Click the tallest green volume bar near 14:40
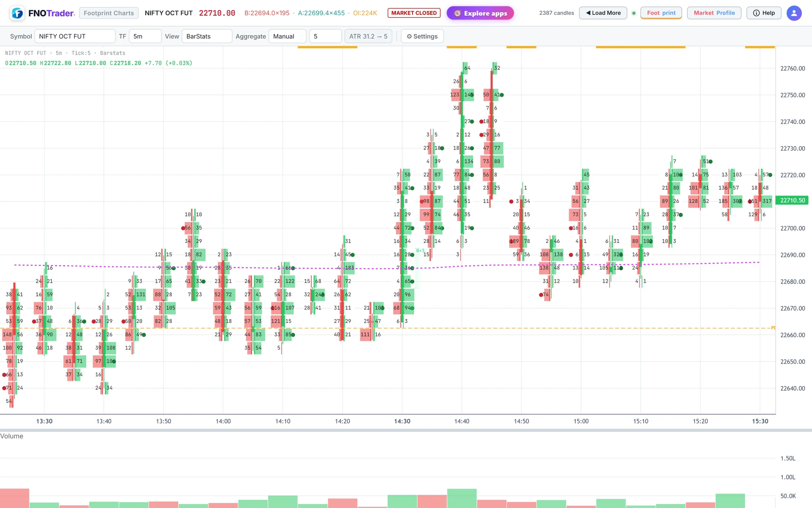The image size is (812, 508). coord(462,498)
